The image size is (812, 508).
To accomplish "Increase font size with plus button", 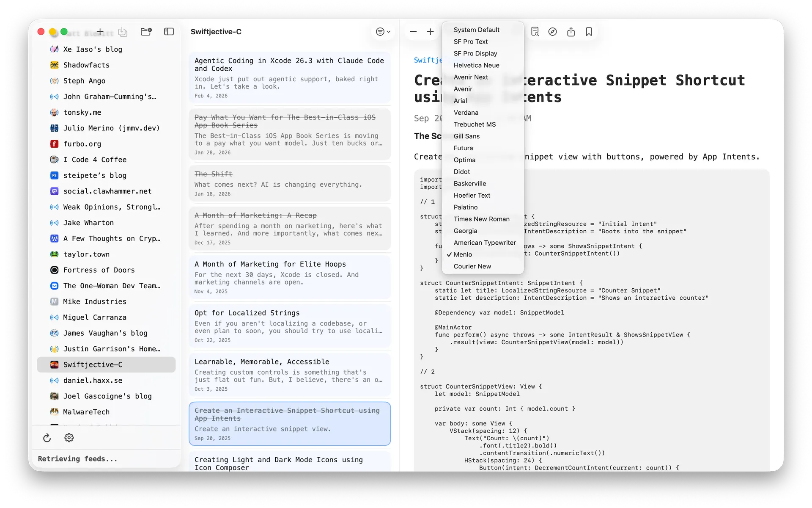I will [x=430, y=32].
